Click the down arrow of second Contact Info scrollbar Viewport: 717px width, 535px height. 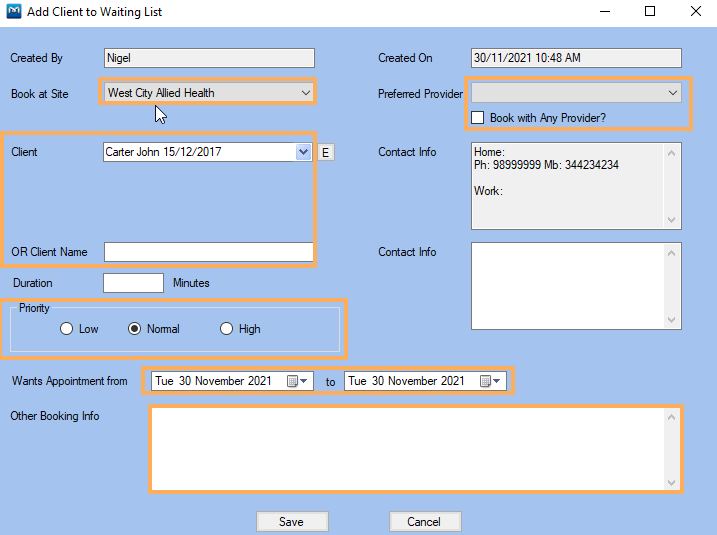pos(671,320)
